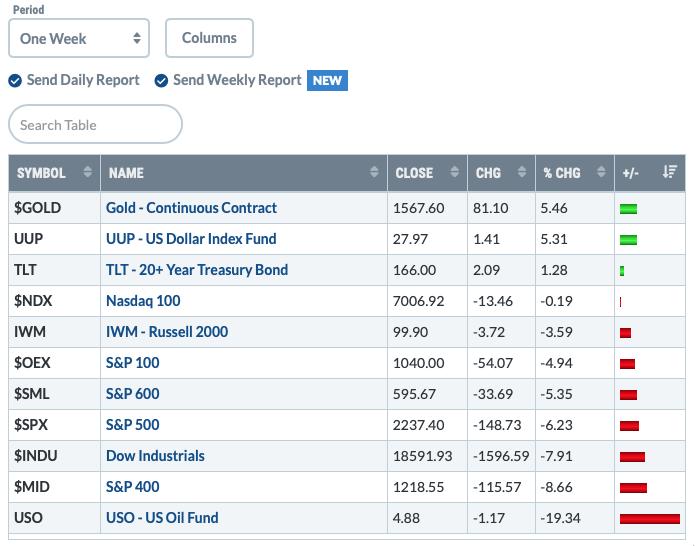This screenshot has height=546, width=695.
Task: Click the close value 18591.93
Action: pyautogui.click(x=422, y=456)
